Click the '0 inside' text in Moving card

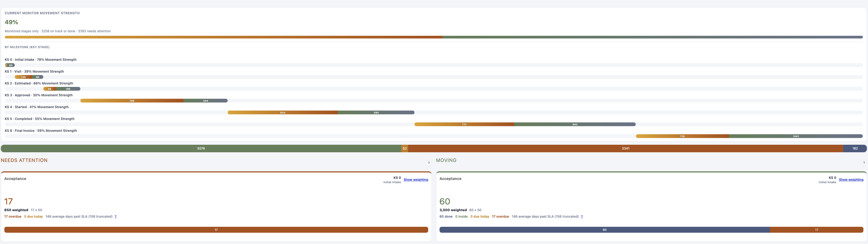click(461, 217)
